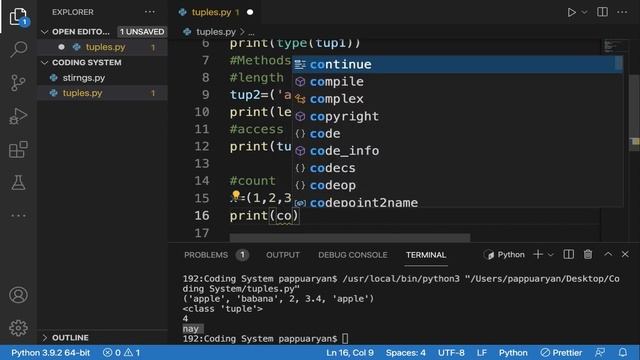Open the Explorer view icon
The image size is (640, 360).
pyautogui.click(x=18, y=16)
